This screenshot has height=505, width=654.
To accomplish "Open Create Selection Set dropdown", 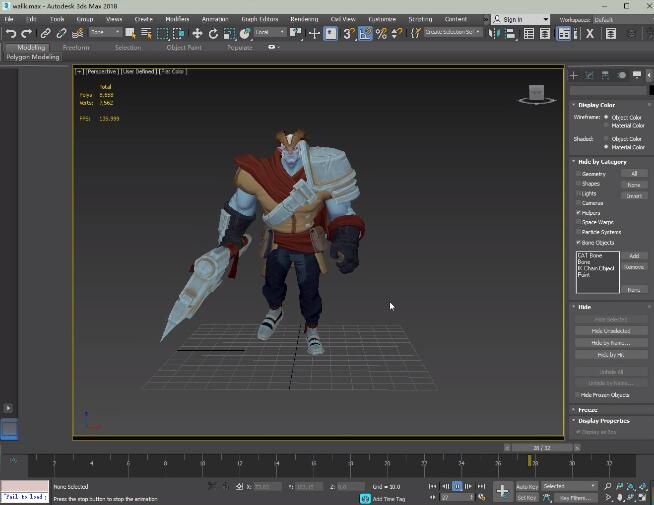I will 453,32.
